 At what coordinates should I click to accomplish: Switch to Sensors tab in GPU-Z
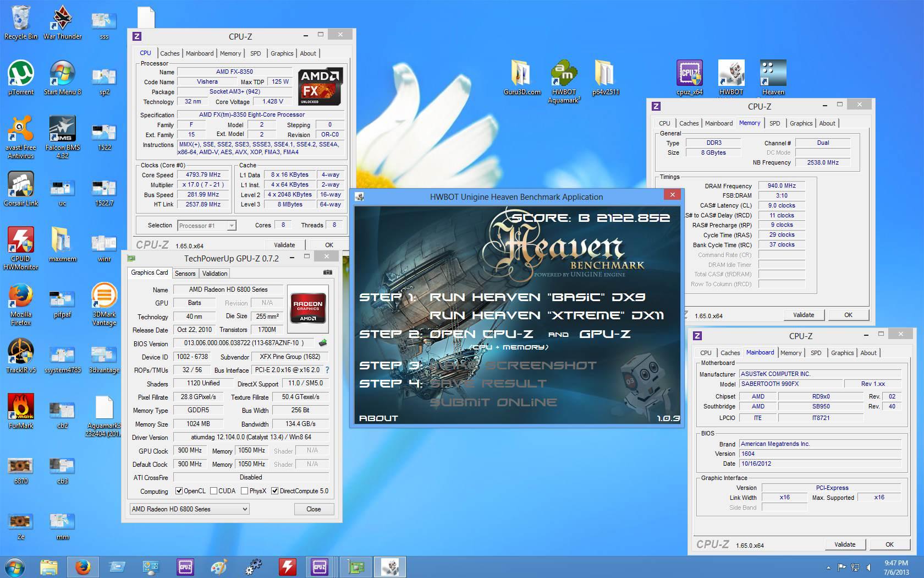185,273
